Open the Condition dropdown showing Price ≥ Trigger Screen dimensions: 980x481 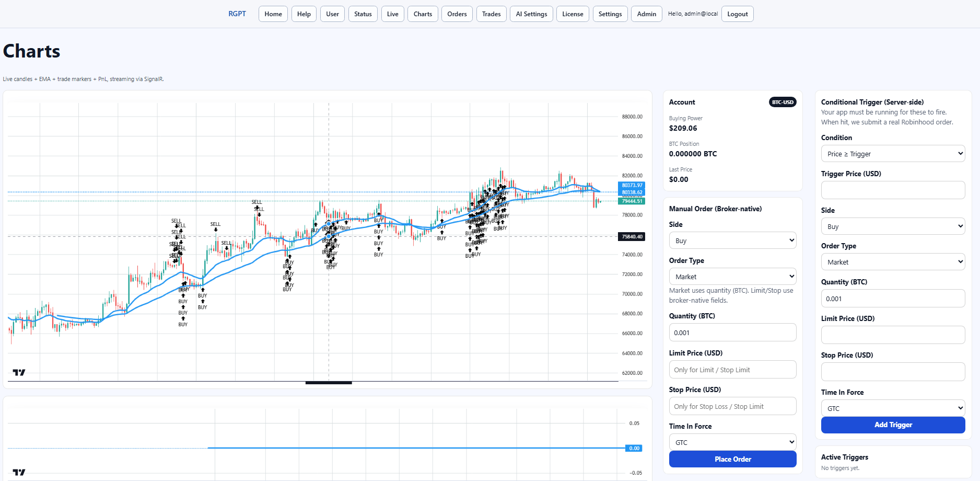click(893, 154)
